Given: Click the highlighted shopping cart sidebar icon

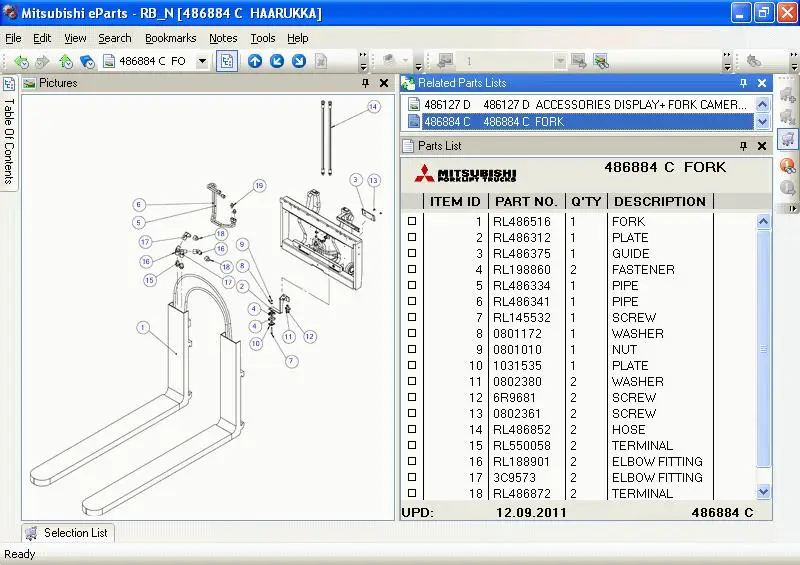Looking at the screenshot, I should (x=788, y=139).
